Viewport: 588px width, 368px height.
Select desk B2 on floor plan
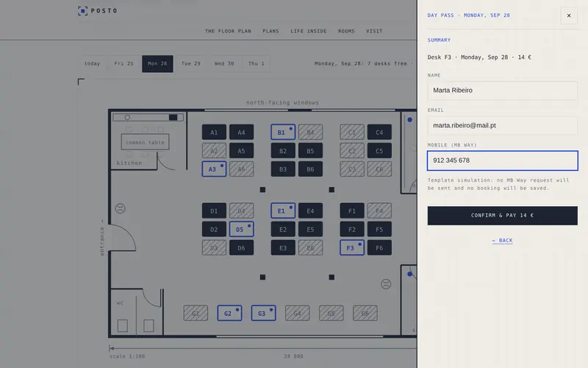(x=283, y=151)
